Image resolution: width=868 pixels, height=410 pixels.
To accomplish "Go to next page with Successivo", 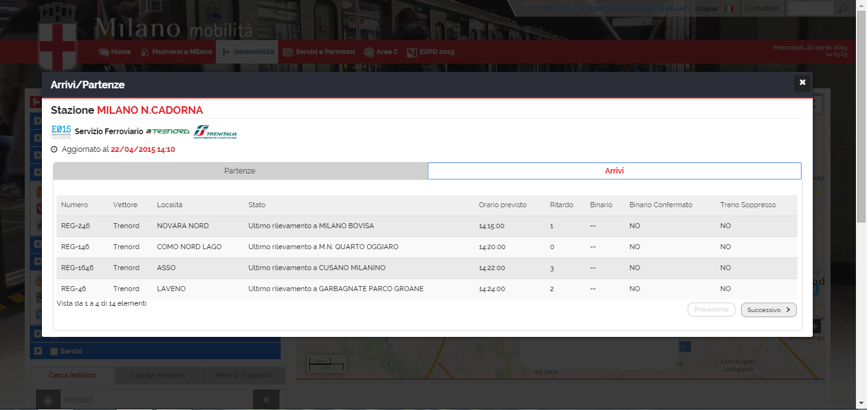I will click(768, 310).
